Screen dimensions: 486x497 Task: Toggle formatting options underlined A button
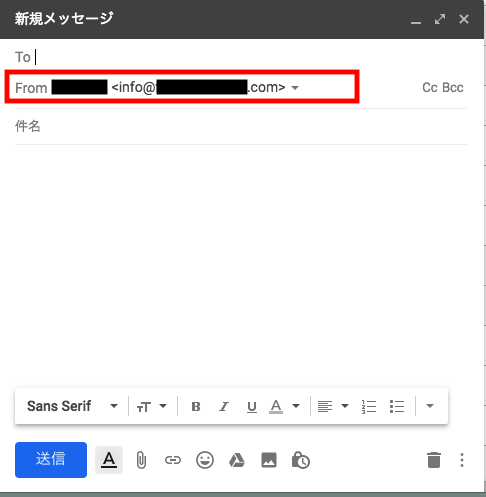(x=109, y=460)
